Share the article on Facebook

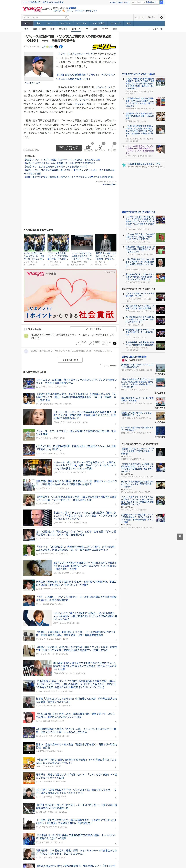pyautogui.click(x=61, y=47)
